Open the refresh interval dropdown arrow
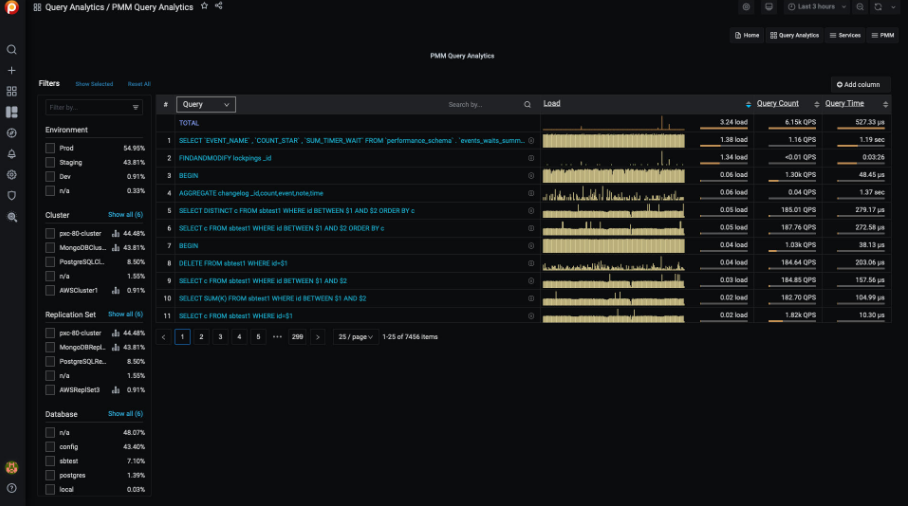 point(893,7)
